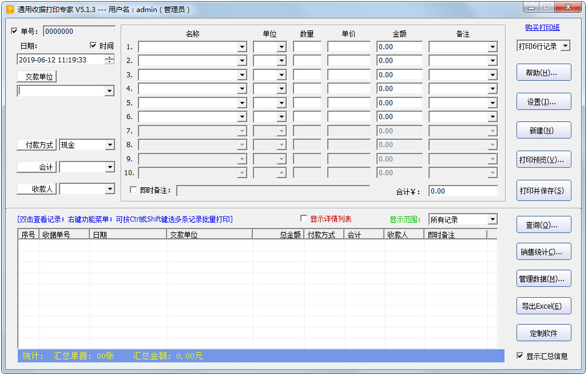
Task: Click row 5 数量 input field
Action: pos(307,103)
